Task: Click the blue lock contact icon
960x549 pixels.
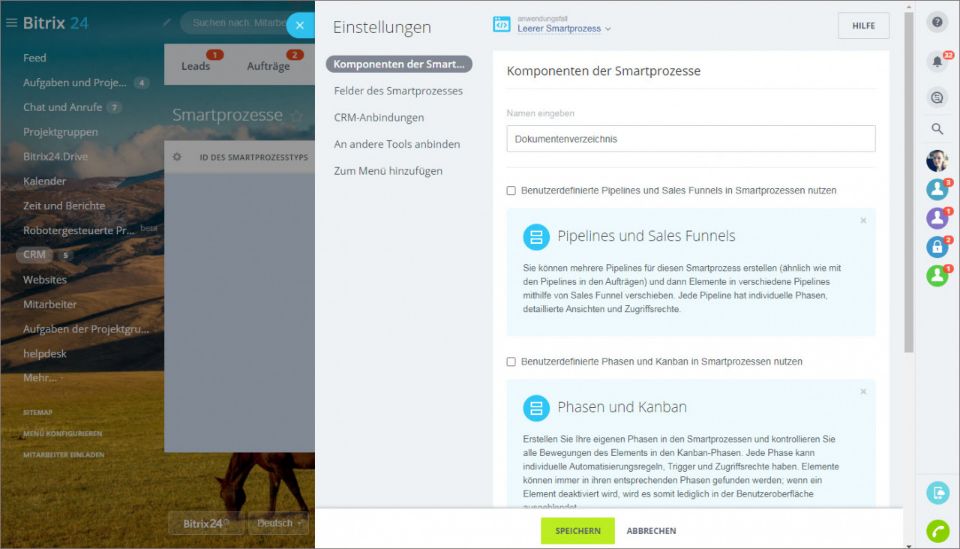Action: pos(937,247)
